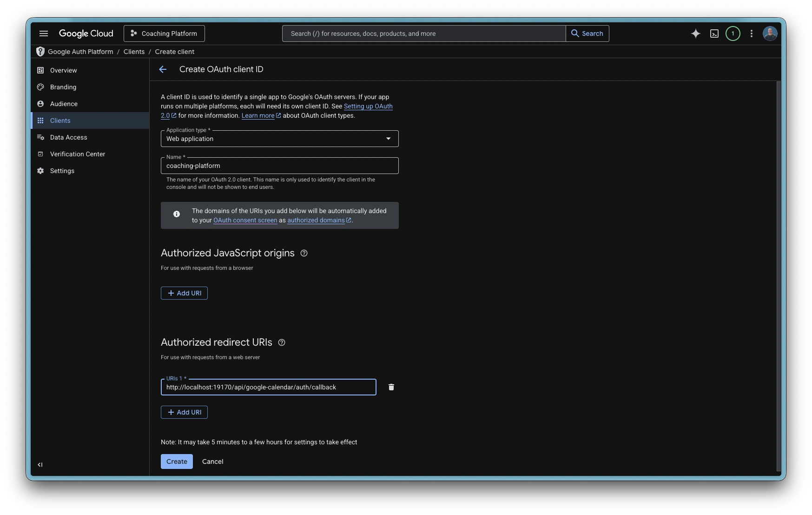Show help for Authorized redirect URIs

coord(282,342)
